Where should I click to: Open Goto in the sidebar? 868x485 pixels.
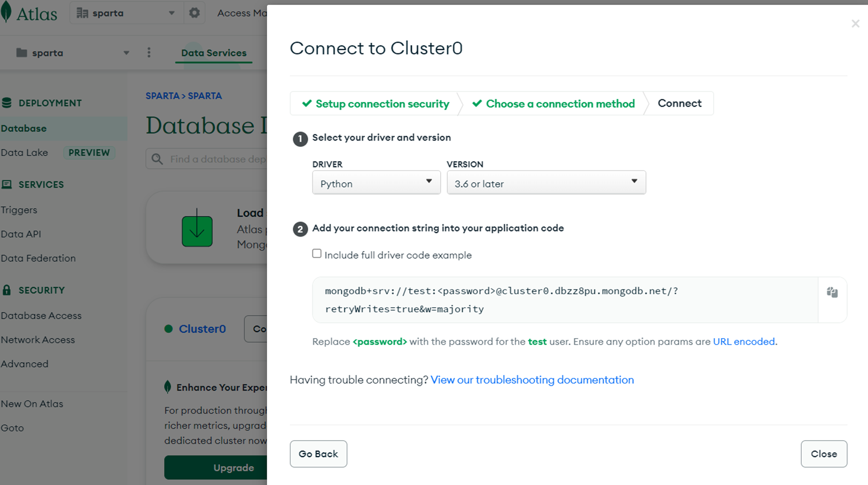click(x=12, y=428)
